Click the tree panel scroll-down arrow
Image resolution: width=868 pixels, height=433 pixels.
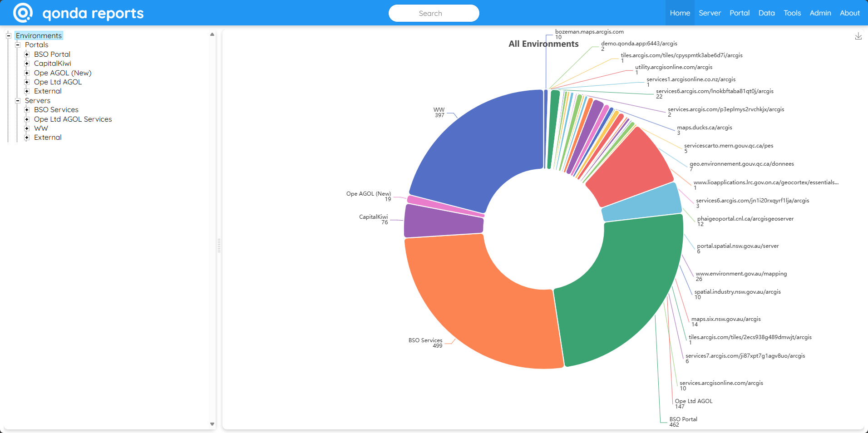coord(212,423)
